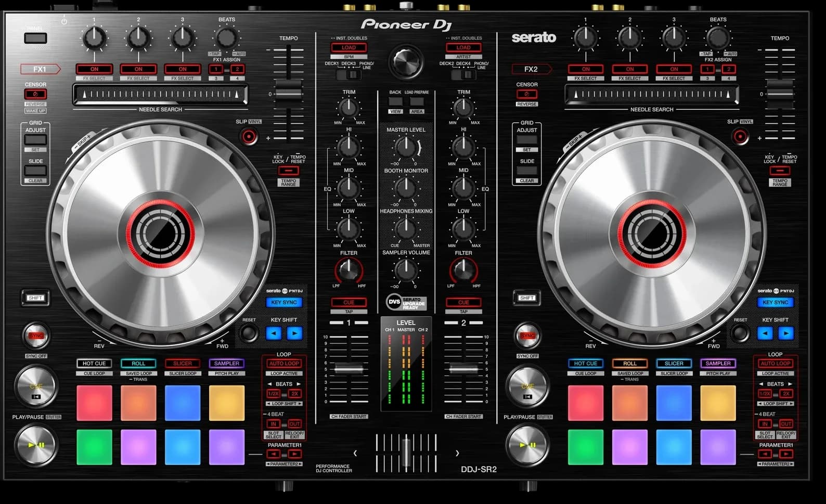Click the channel 1 FILTER knob
Viewport: 826px width, 504px height.
click(349, 270)
